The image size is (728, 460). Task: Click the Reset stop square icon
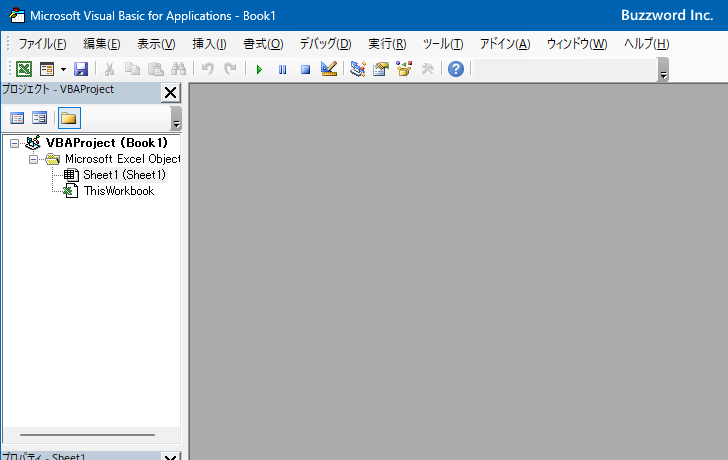point(305,70)
